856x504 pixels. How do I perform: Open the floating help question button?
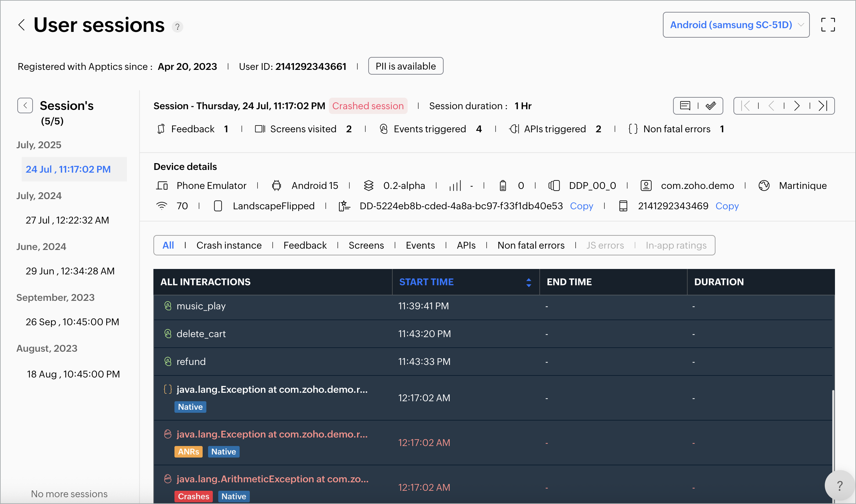point(839,486)
